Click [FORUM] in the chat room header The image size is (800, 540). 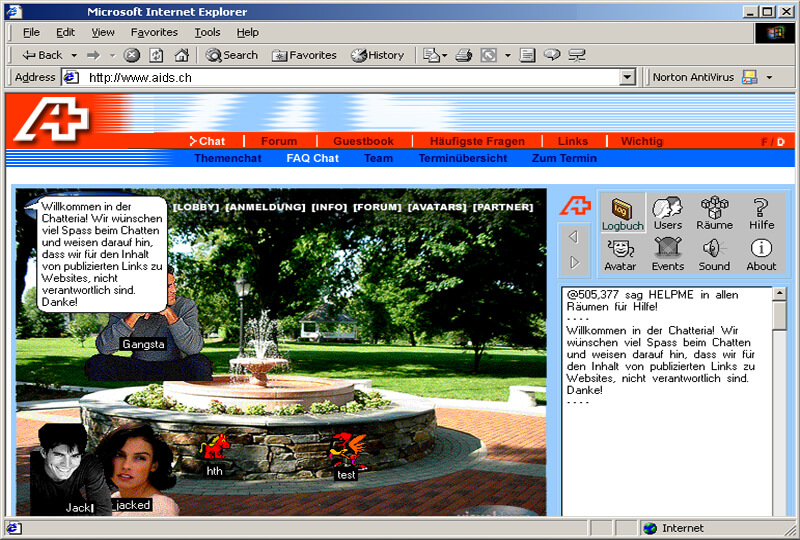coord(377,207)
